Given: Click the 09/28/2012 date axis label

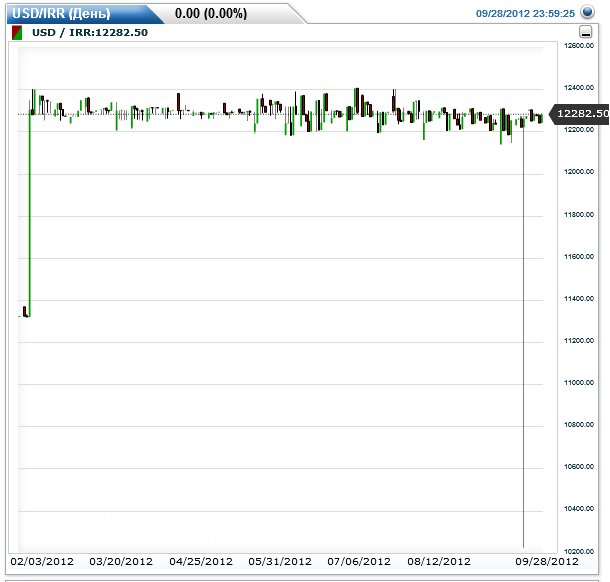Looking at the screenshot, I should pyautogui.click(x=547, y=561).
